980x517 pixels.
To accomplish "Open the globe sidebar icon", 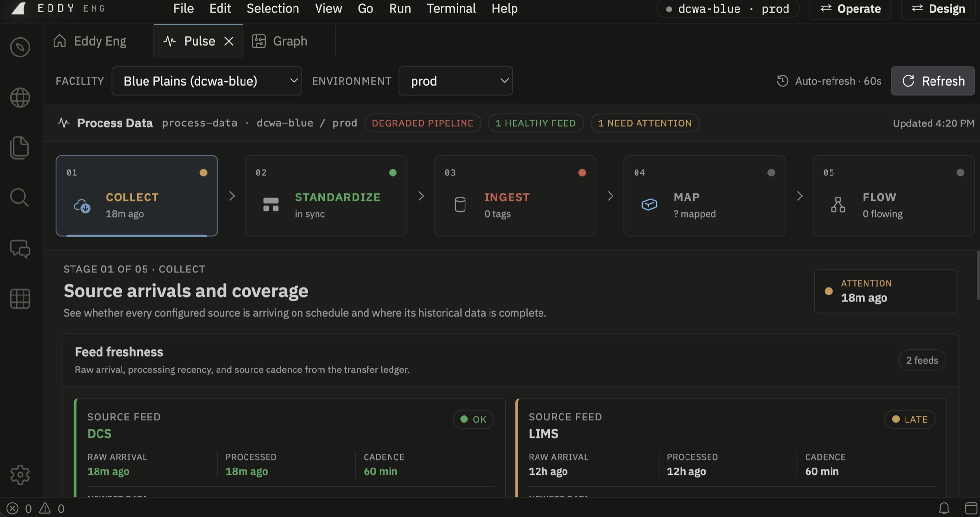I will [20, 98].
